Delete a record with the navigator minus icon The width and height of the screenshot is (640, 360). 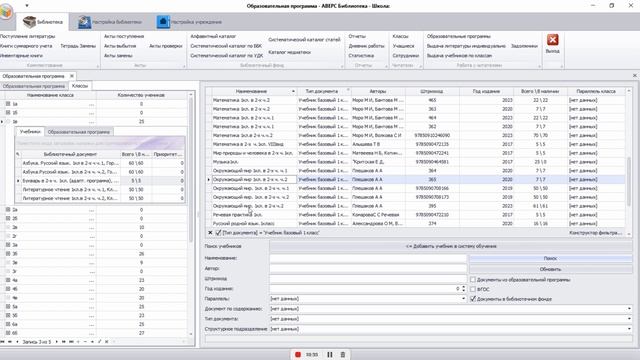85,342
